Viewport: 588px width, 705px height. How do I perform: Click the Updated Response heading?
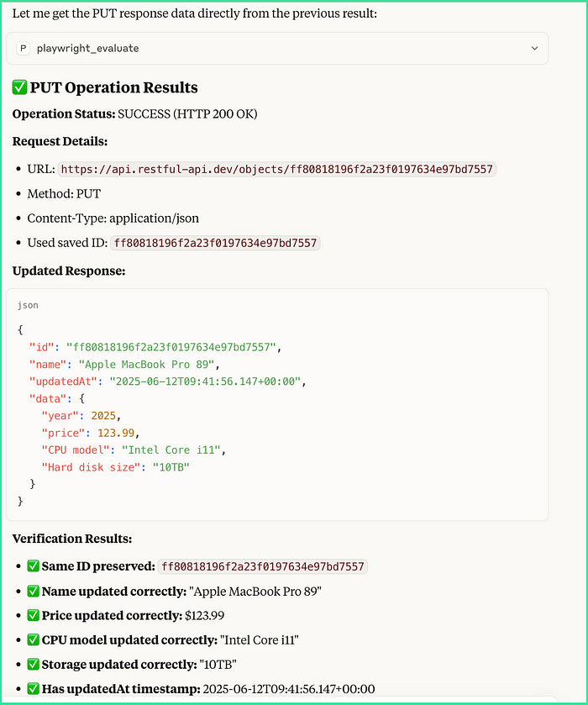[69, 271]
